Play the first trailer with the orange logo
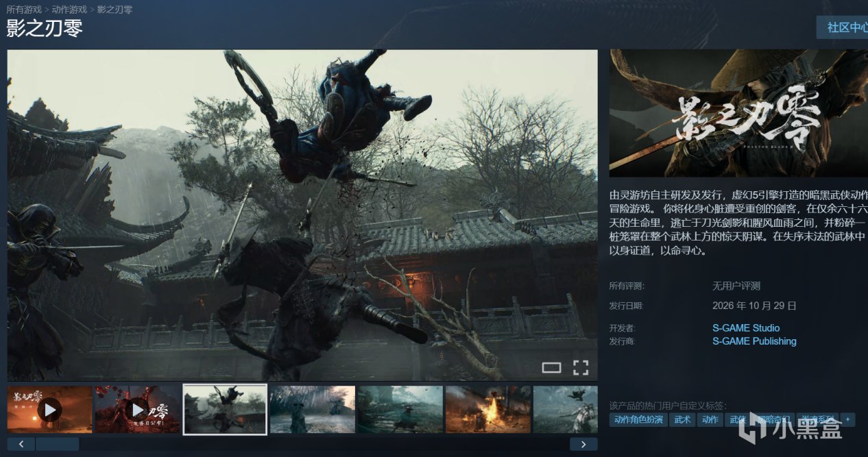This screenshot has width=868, height=457. point(49,409)
